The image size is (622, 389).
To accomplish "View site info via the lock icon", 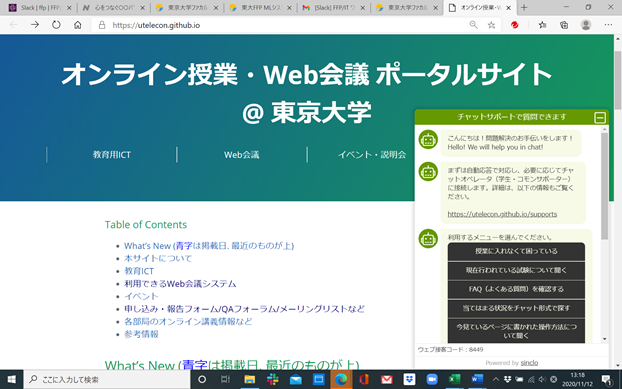I will (102, 25).
